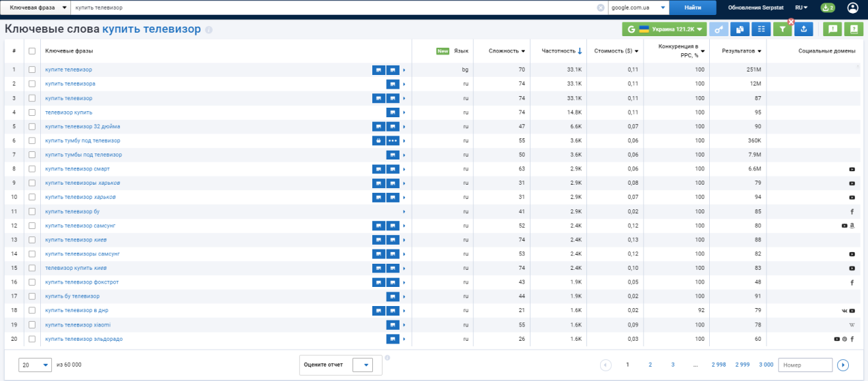Click the green feedback exclamation icon

pyautogui.click(x=832, y=29)
